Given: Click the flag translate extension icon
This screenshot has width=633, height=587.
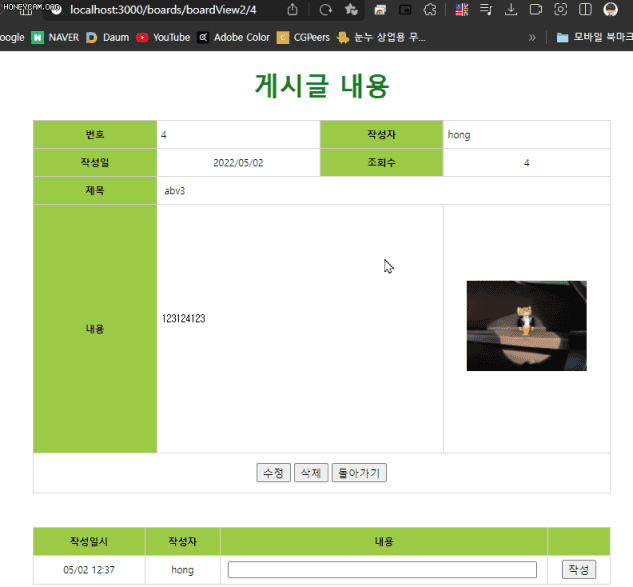Looking at the screenshot, I should tap(462, 9).
